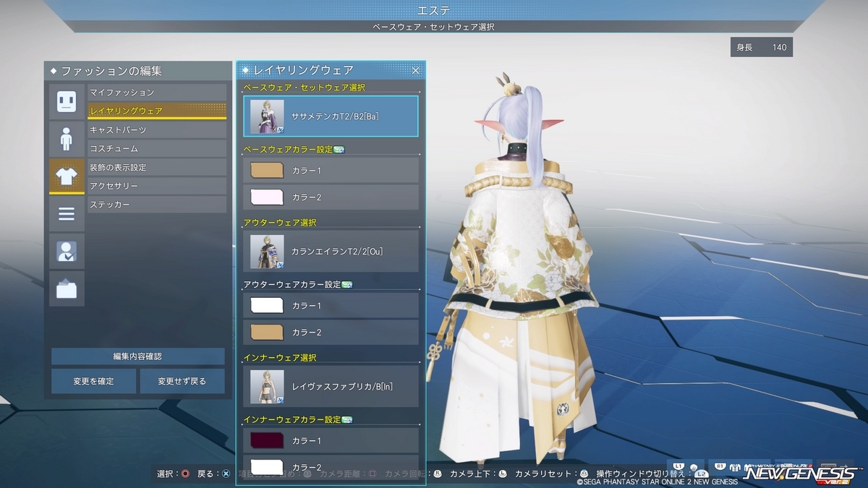Click sync icon beside ベースウェアカラー設定
This screenshot has width=868, height=488.
coord(339,150)
